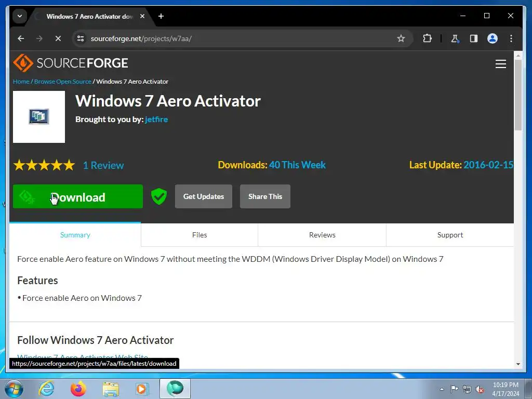532x399 pixels.
Task: Open the Chrome profile avatar
Action: point(493,38)
